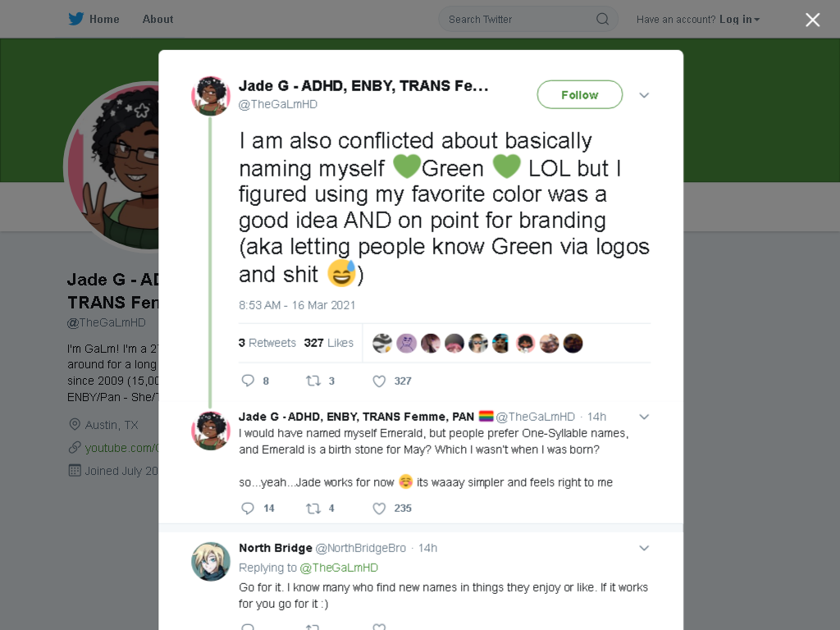Expand options chevron on Jade's 14h reply
The image size is (840, 630).
(x=644, y=417)
